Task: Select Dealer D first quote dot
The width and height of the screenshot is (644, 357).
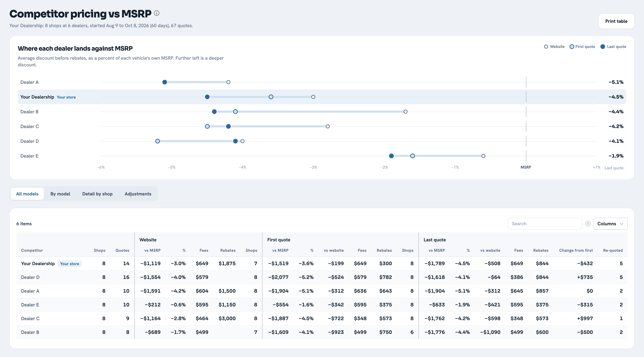Action: point(157,141)
